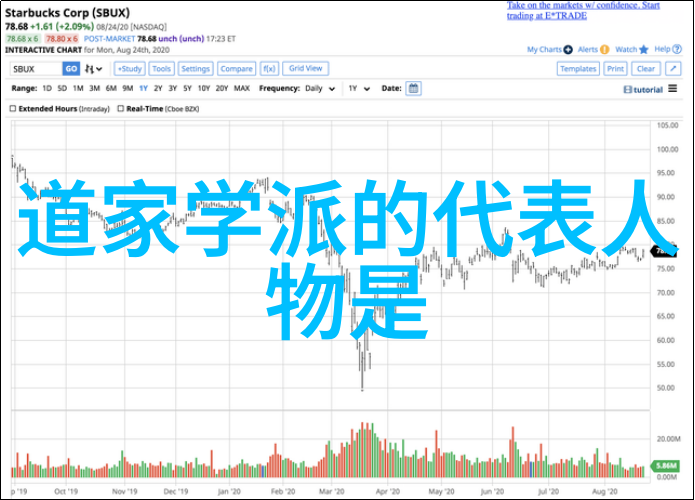The width and height of the screenshot is (695, 500).
Task: Click the Help question mark icon
Action: click(x=677, y=49)
